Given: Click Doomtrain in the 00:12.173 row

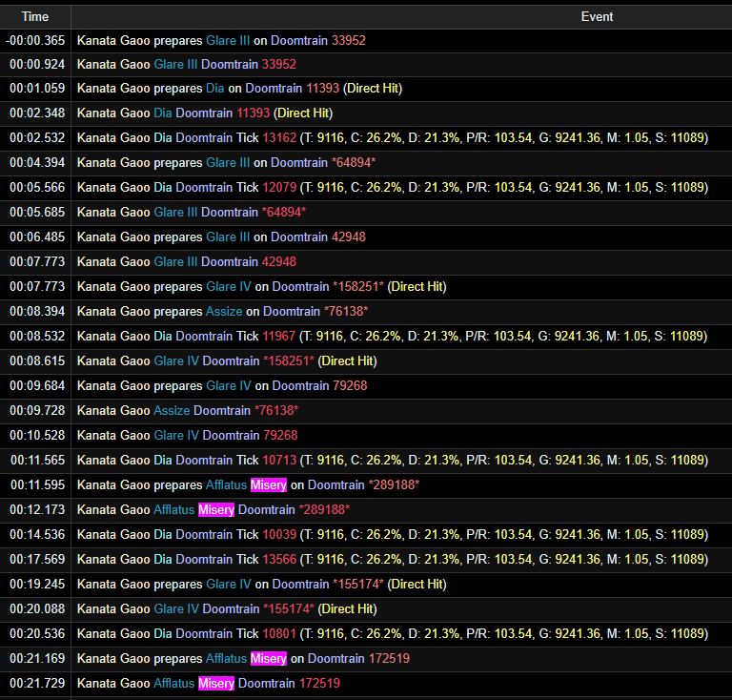Looking at the screenshot, I should point(266,509).
